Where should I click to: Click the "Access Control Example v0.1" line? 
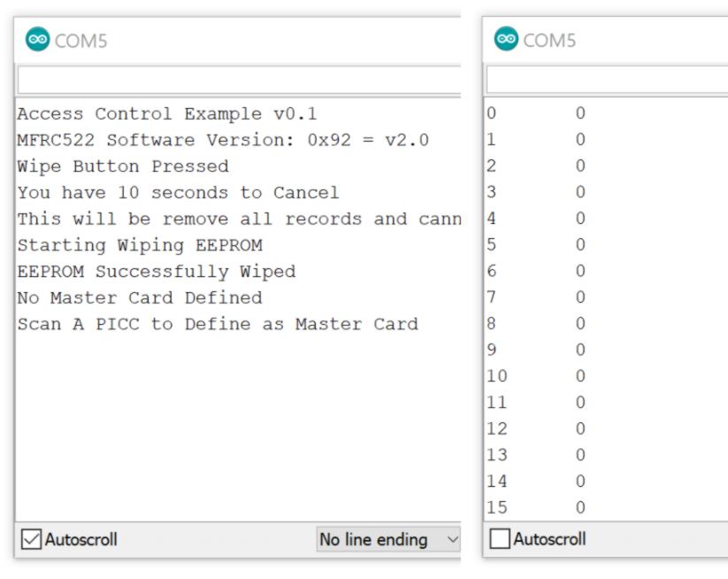click(167, 113)
